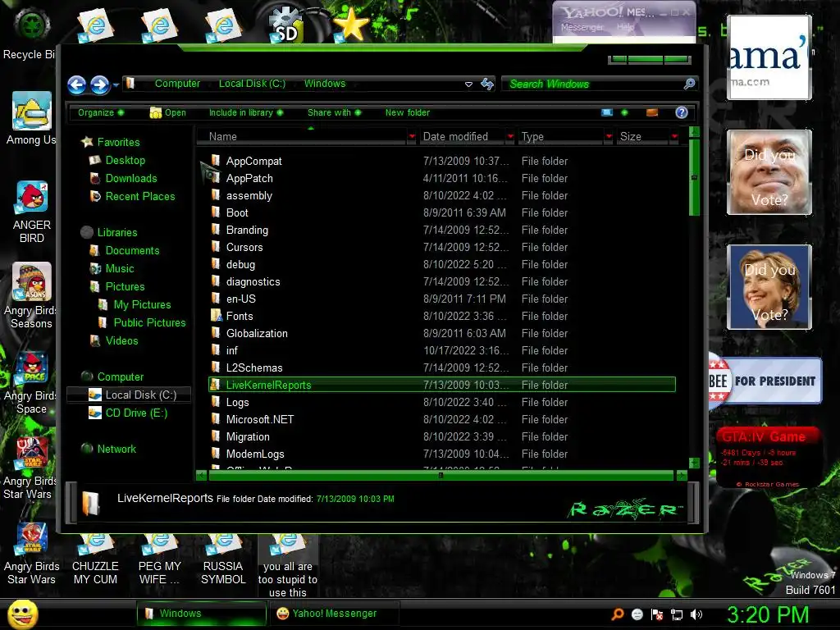The height and width of the screenshot is (630, 840).
Task: Click the search magnifier icon
Action: tap(689, 84)
